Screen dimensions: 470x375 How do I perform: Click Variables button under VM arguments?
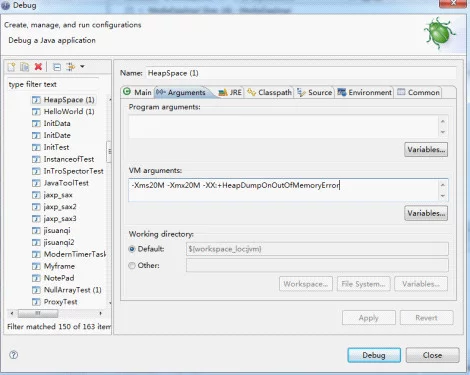point(426,213)
